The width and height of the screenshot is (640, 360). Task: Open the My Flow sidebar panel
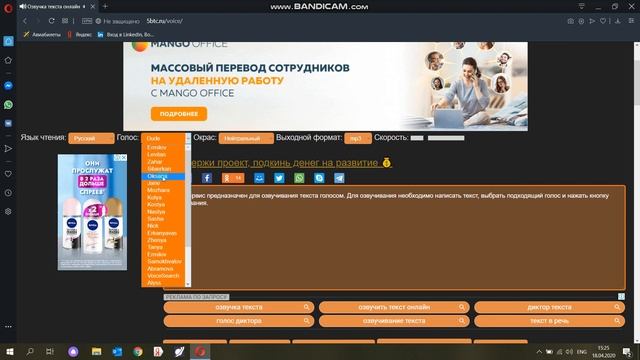coord(8,149)
